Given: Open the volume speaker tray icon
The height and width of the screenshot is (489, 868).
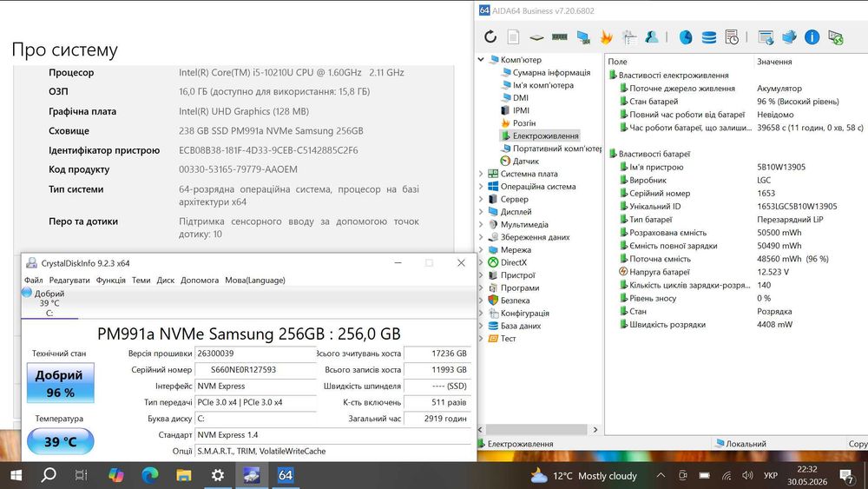Looking at the screenshot, I should coord(747,475).
